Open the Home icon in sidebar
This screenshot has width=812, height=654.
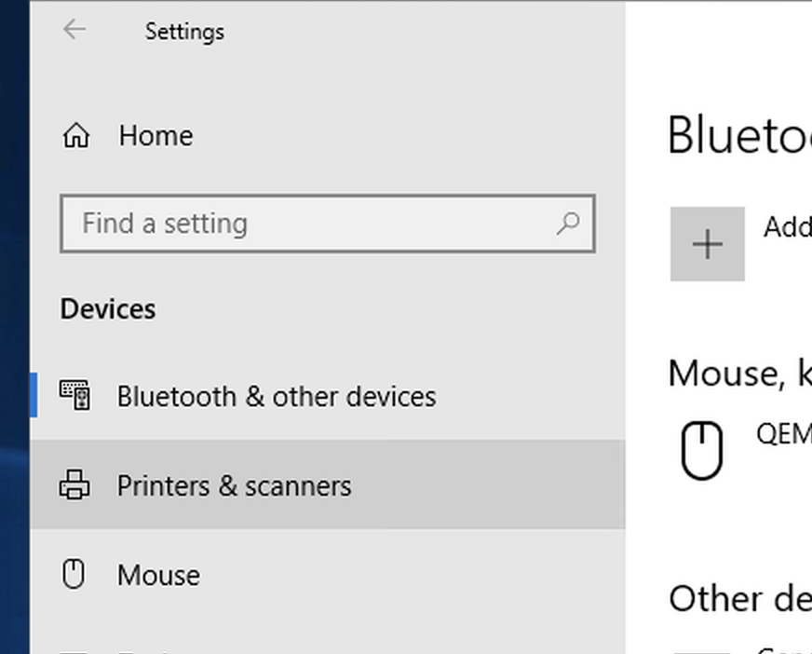pyautogui.click(x=76, y=136)
